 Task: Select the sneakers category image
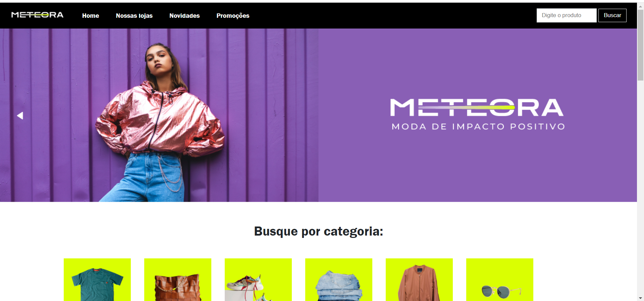(258, 280)
